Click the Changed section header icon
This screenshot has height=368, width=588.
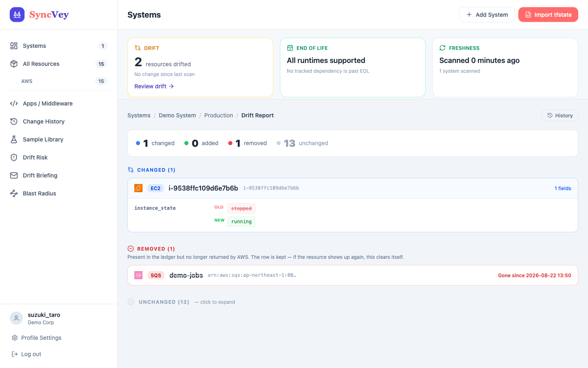tap(131, 170)
